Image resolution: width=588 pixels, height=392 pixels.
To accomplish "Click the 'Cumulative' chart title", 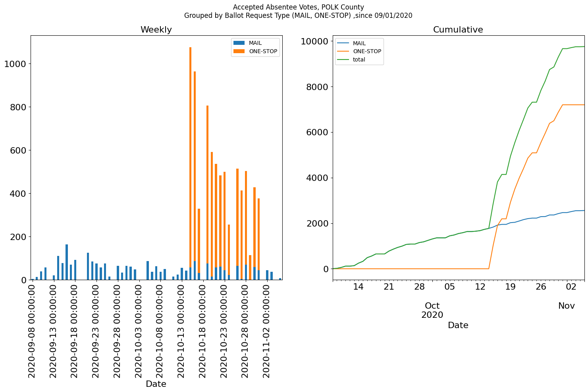I will click(x=458, y=30).
